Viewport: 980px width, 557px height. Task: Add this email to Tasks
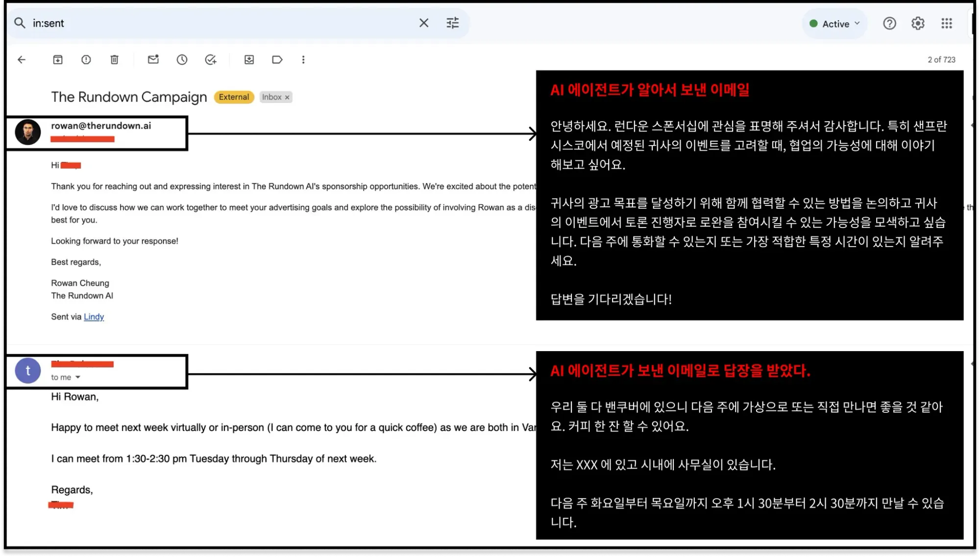click(211, 60)
